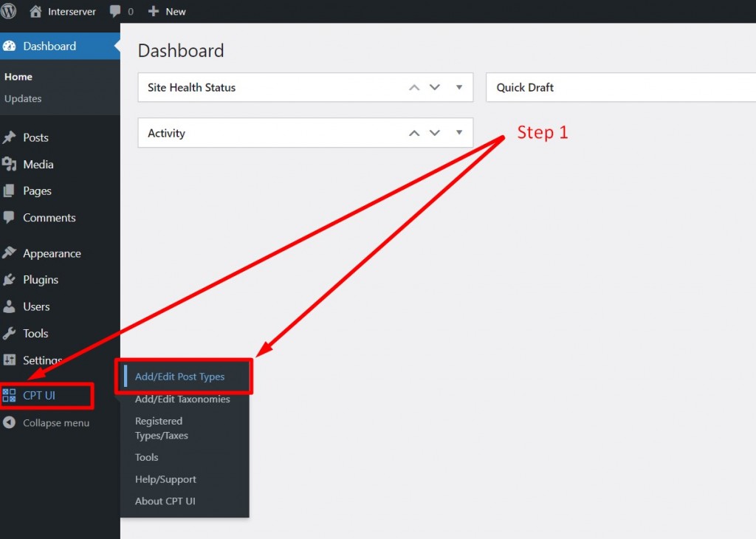Select Add/Edit Taxonomies submenu item
Image resolution: width=756 pixels, height=539 pixels.
[x=182, y=399]
